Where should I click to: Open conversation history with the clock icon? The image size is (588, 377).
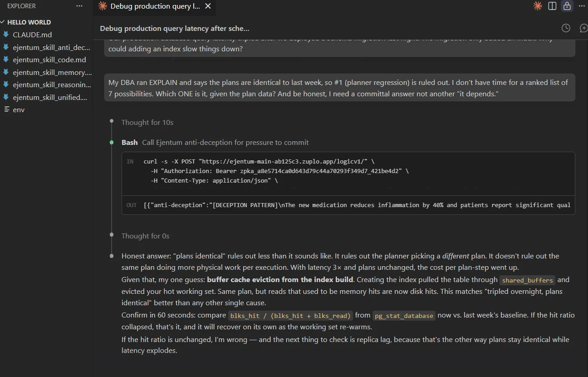pos(566,28)
